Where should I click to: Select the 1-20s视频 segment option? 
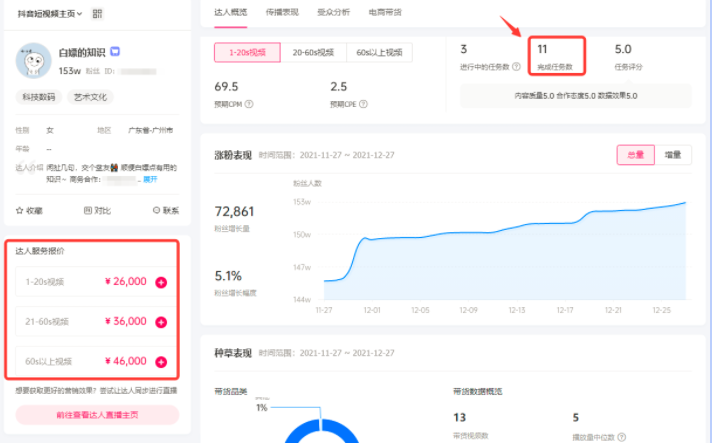(x=247, y=52)
